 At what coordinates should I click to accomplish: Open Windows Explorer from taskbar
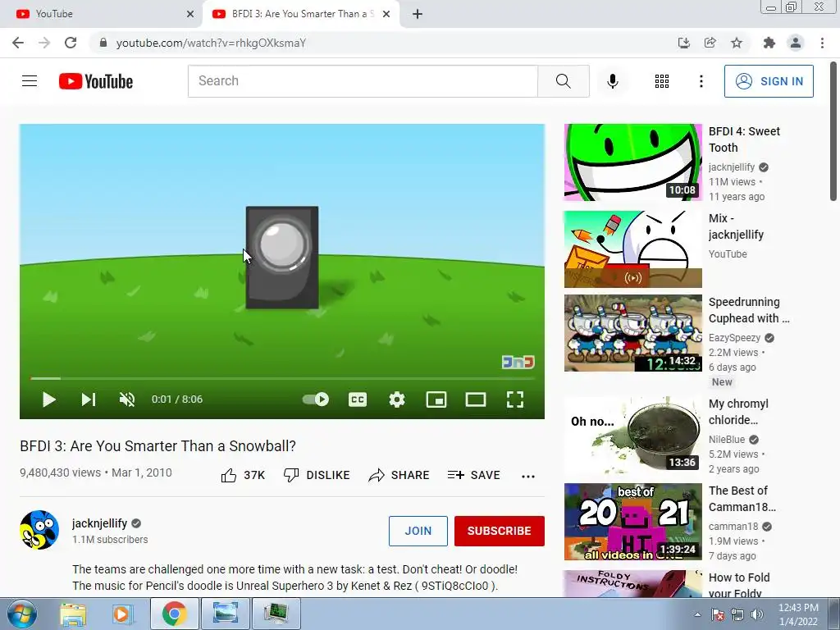click(x=73, y=614)
